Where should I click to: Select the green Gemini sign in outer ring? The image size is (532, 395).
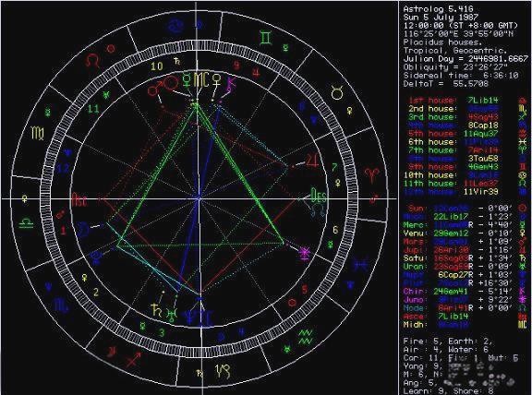pyautogui.click(x=266, y=38)
